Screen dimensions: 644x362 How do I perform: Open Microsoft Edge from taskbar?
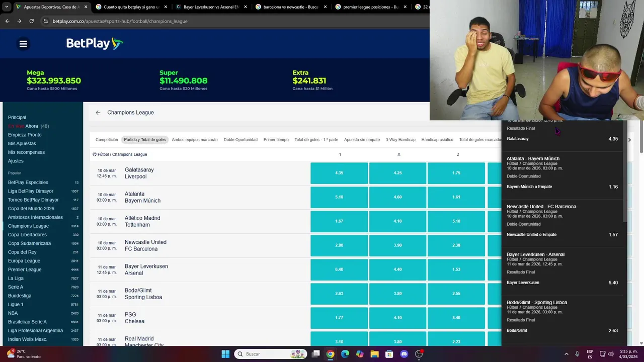(x=345, y=354)
